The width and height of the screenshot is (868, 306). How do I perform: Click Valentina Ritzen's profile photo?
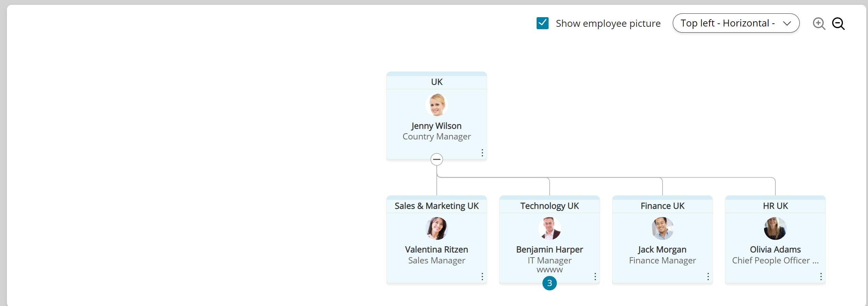(437, 228)
